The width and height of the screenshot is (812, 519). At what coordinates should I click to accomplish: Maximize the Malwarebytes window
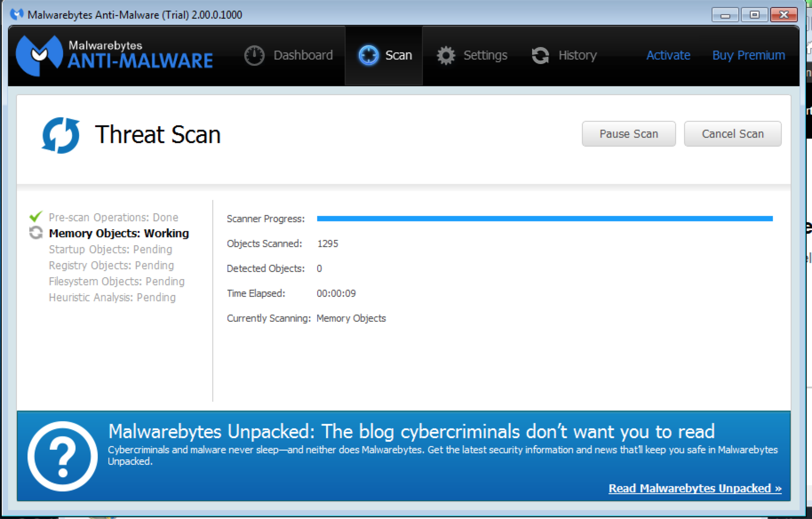[754, 15]
